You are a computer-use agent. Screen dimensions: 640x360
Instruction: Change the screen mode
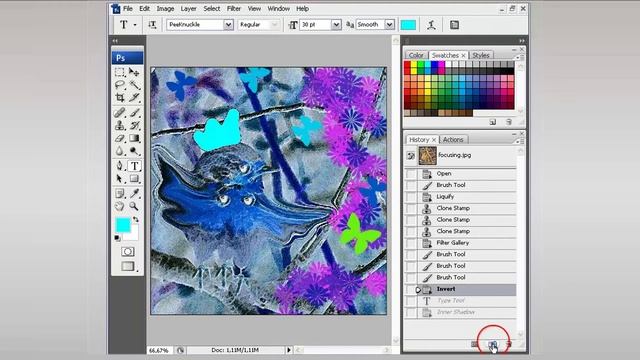pos(128,266)
